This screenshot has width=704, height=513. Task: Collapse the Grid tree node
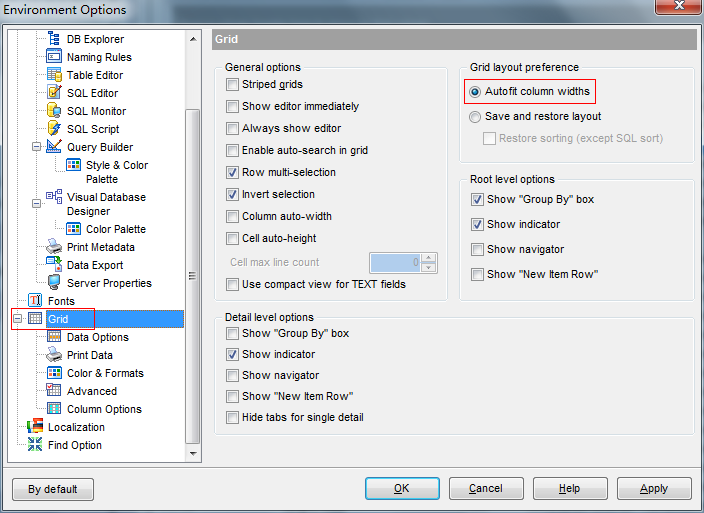coord(17,319)
